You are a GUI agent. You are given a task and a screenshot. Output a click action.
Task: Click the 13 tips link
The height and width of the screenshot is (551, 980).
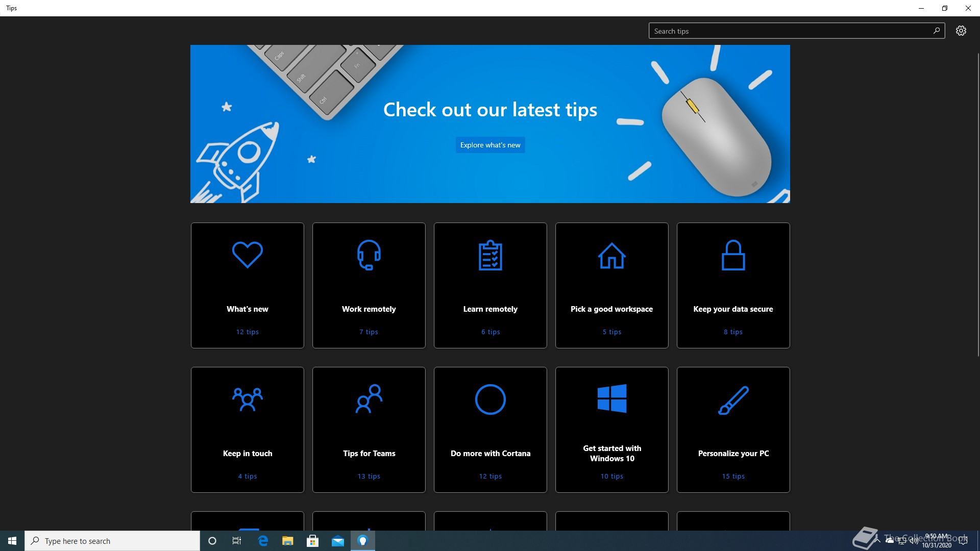(369, 476)
